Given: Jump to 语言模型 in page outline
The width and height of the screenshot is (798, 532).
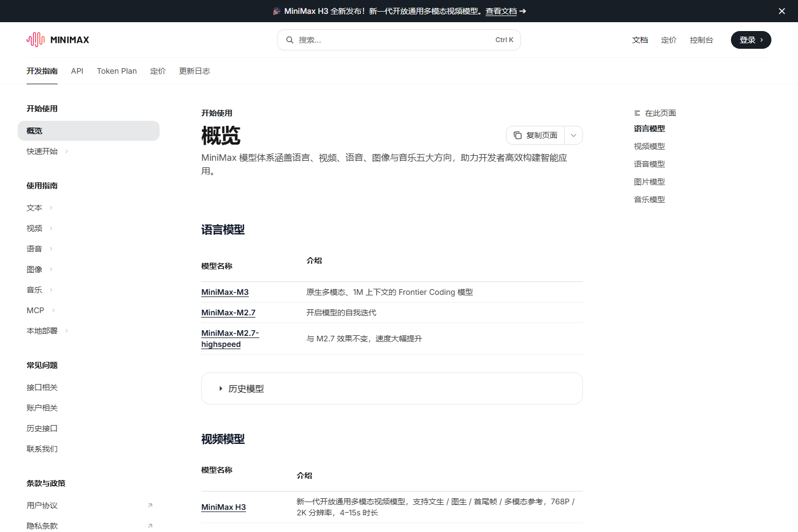Looking at the screenshot, I should pos(649,129).
